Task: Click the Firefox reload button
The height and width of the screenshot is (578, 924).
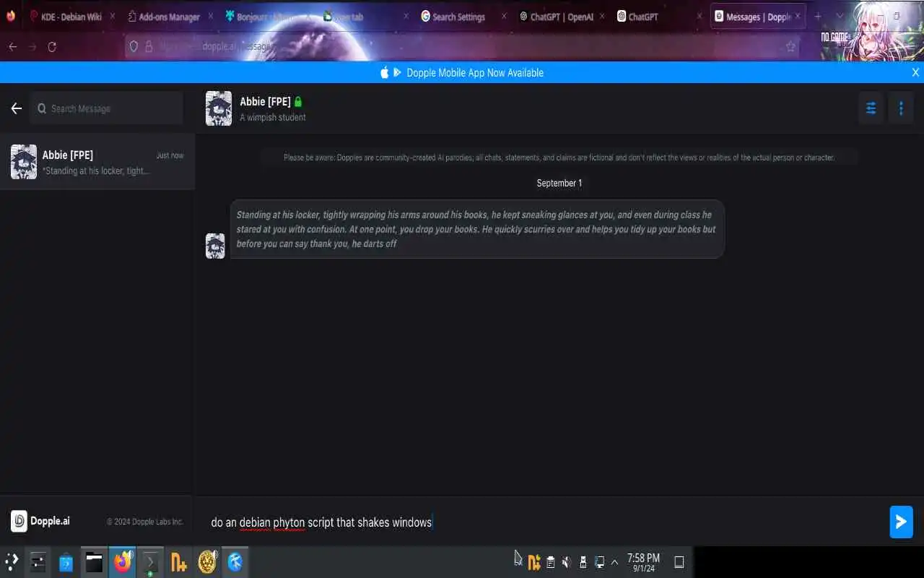Action: point(52,47)
